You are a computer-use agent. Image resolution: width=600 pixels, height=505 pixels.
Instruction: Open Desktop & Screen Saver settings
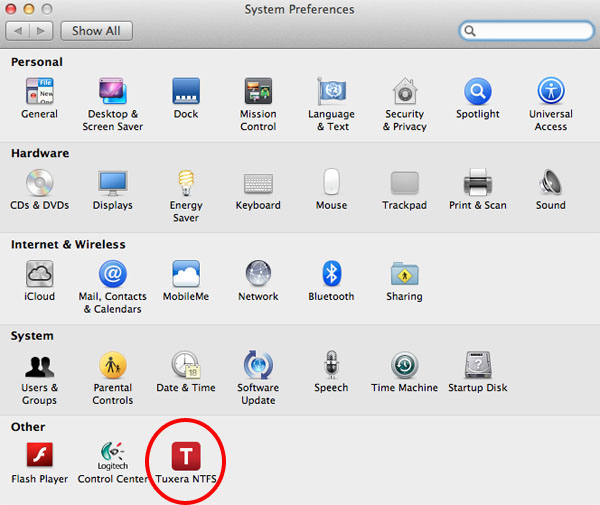pos(112,92)
